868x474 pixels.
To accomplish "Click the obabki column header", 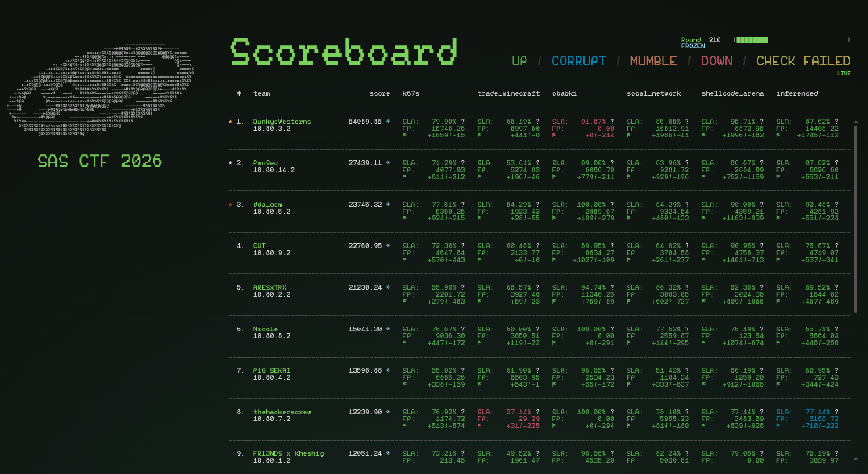I will pos(564,93).
